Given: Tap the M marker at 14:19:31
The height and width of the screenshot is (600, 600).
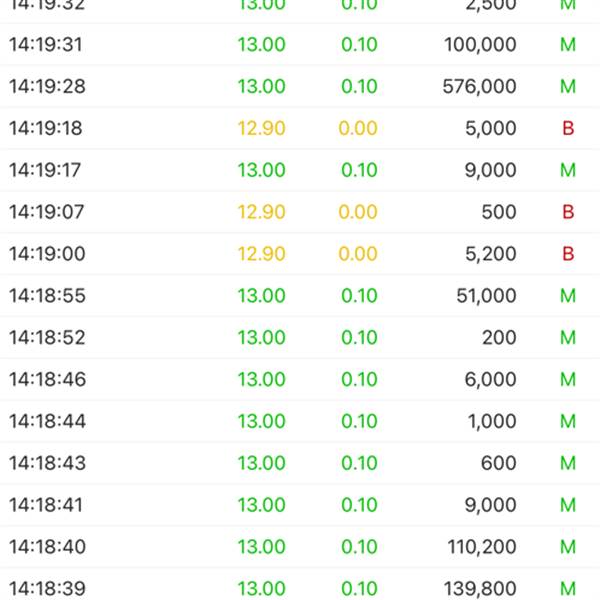Looking at the screenshot, I should 568,44.
